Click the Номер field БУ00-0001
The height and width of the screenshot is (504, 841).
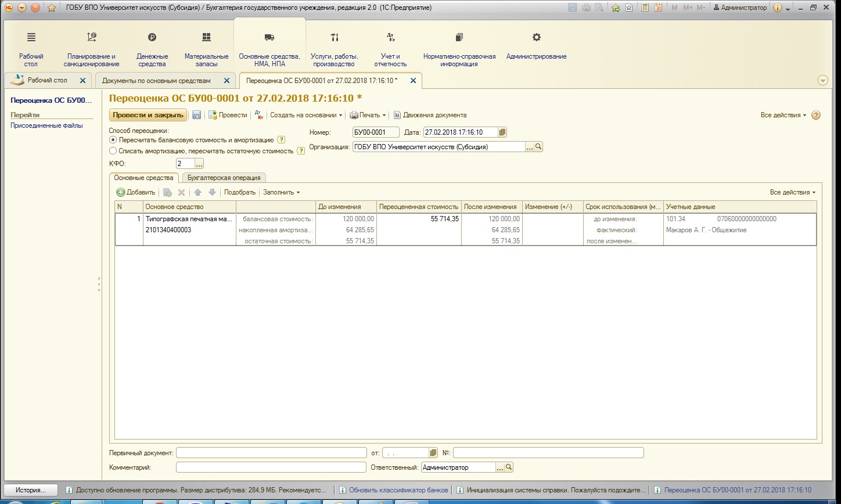click(376, 132)
